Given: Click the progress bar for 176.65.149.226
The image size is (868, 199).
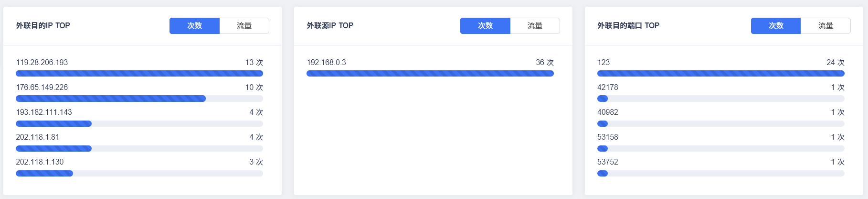Looking at the screenshot, I should coord(139,99).
